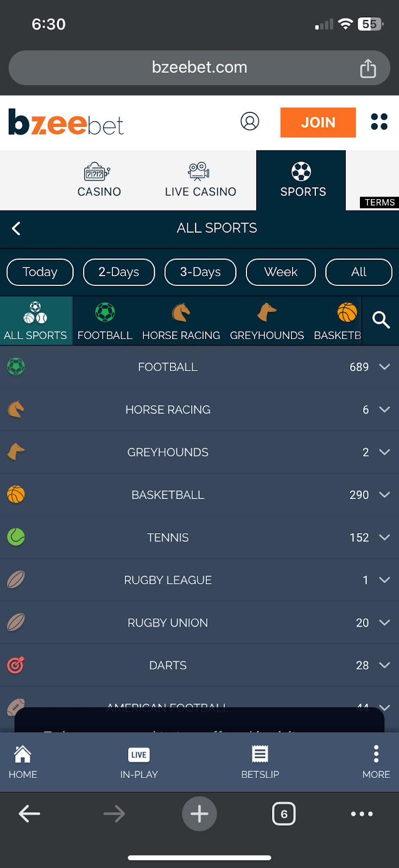This screenshot has width=399, height=868.
Task: Expand the Tennis section chevron
Action: click(384, 537)
